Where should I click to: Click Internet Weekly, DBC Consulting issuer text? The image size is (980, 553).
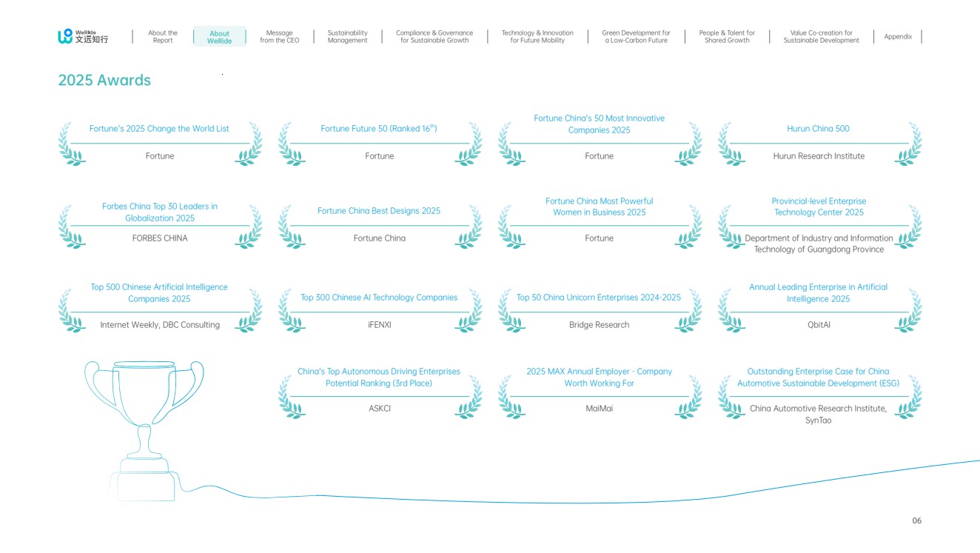[160, 325]
